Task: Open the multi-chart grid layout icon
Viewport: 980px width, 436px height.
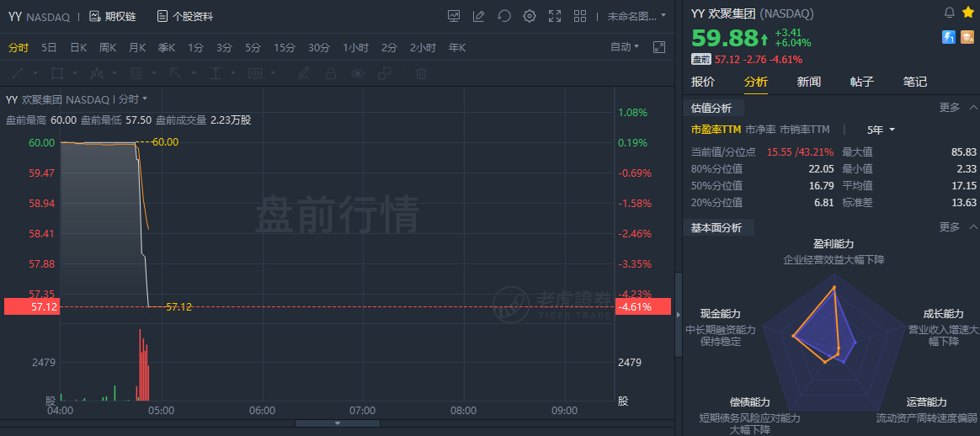Action: [580, 16]
